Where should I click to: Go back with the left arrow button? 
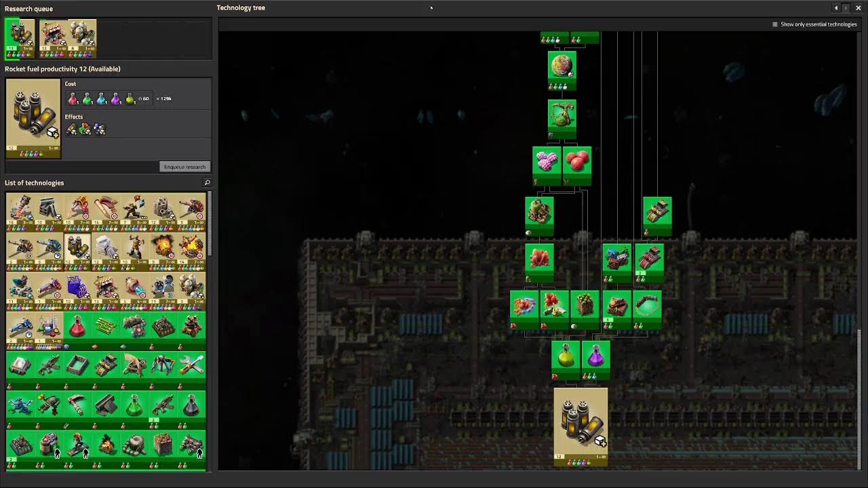[836, 8]
